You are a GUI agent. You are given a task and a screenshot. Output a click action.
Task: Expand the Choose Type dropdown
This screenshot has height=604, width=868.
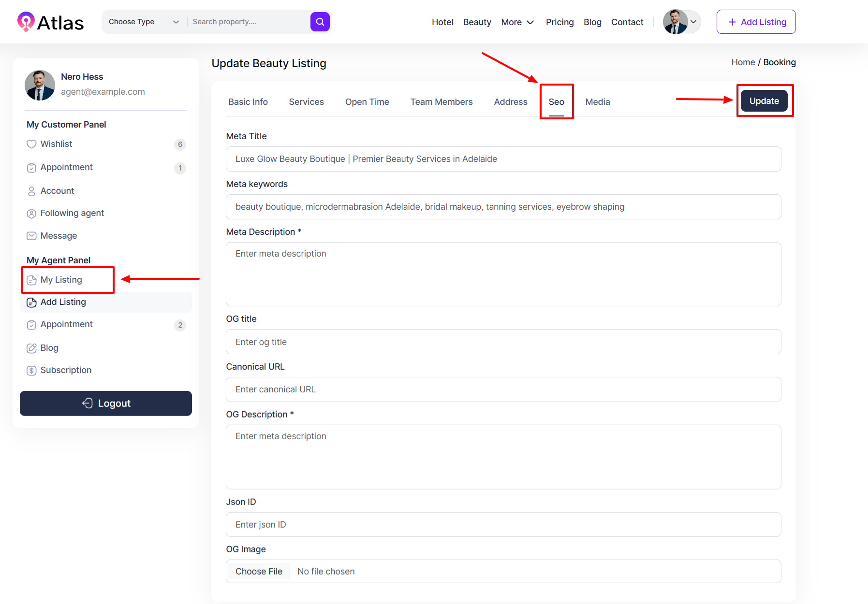(x=144, y=22)
